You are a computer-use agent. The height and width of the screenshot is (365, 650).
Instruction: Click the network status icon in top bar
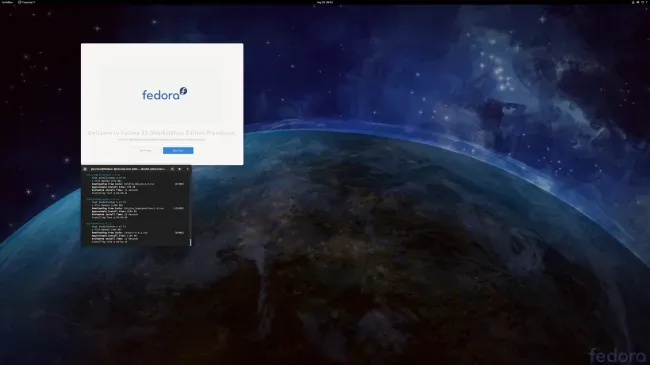[x=633, y=2]
